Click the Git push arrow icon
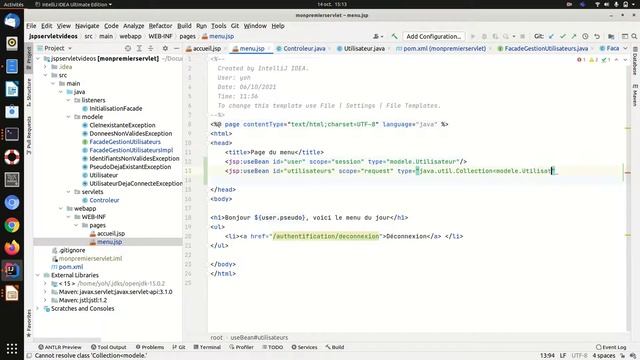Image resolution: width=640 pixels, height=360 pixels. point(574,36)
